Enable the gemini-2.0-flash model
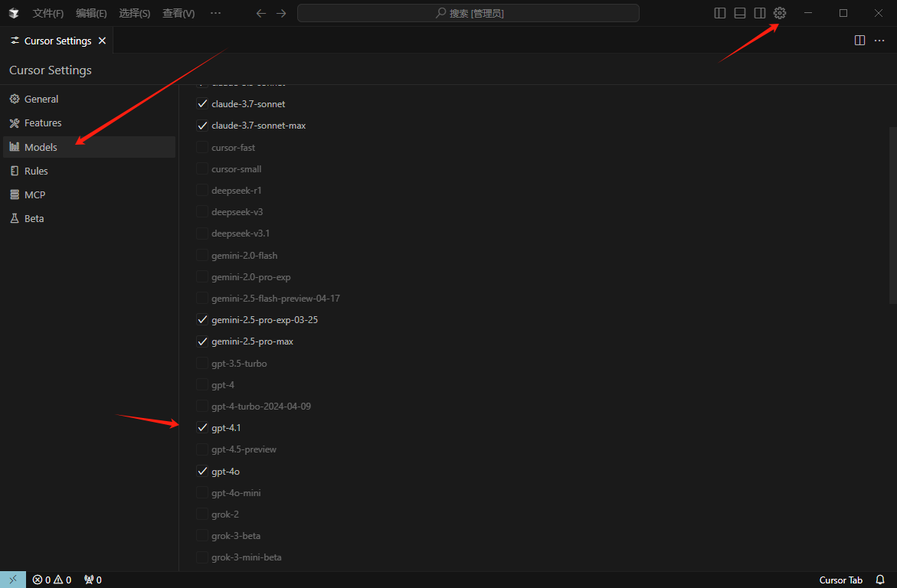 202,255
